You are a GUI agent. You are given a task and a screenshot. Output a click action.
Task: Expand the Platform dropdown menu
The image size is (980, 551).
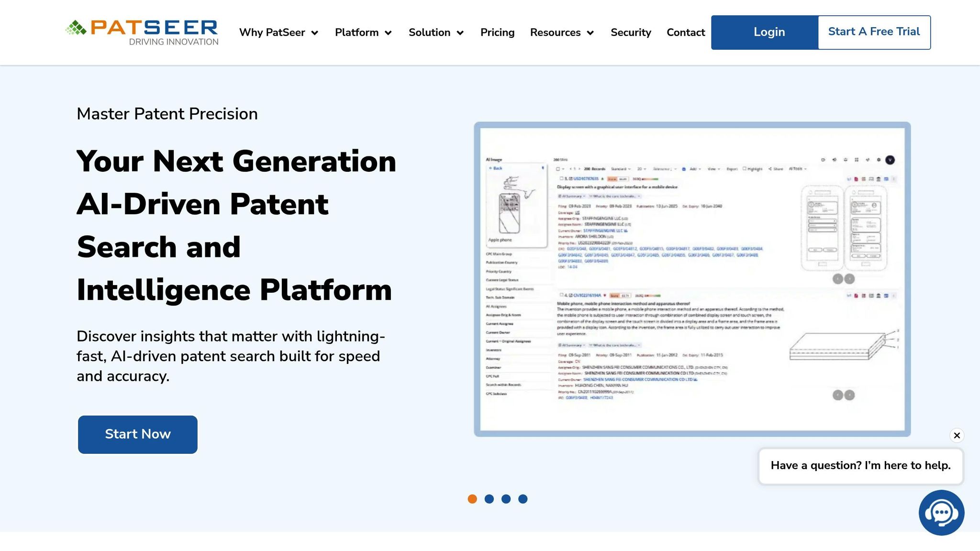[363, 33]
